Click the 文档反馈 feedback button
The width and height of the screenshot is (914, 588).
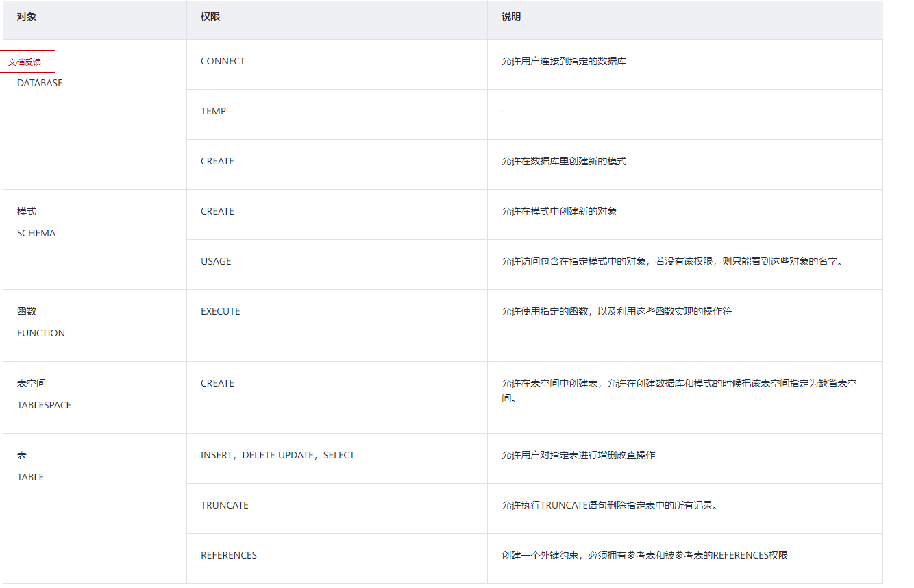point(27,62)
